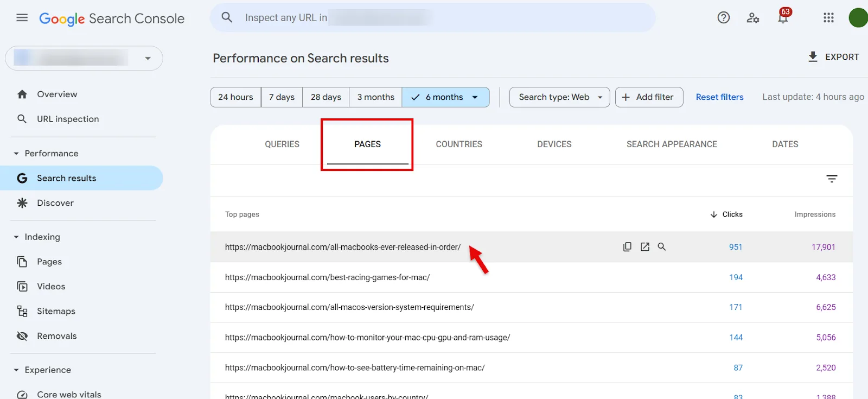
Task: Click the Discover asterisk icon
Action: pos(22,203)
